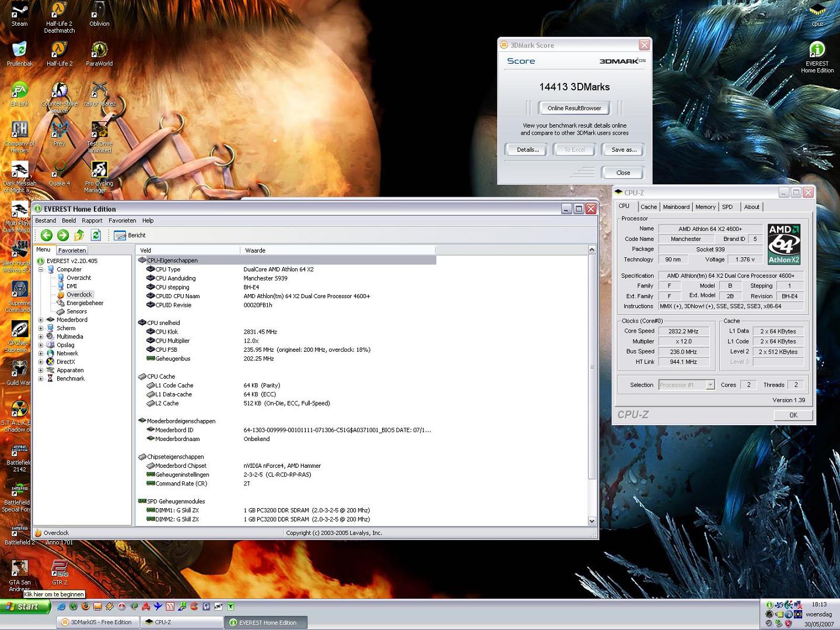Expand the DirectX tree node

point(41,362)
